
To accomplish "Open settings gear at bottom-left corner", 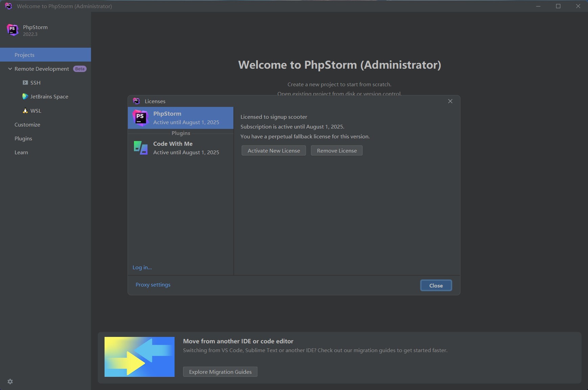I will 10,382.
